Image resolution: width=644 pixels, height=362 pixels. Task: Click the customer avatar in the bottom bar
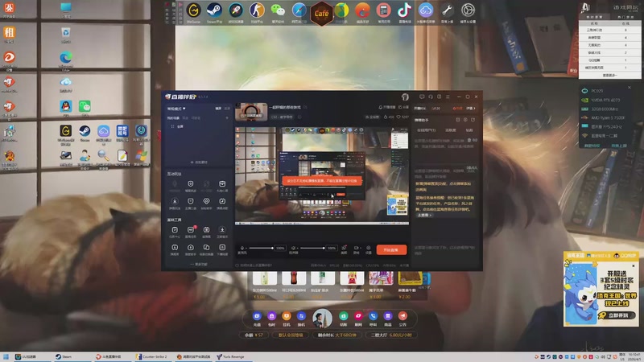click(x=322, y=319)
